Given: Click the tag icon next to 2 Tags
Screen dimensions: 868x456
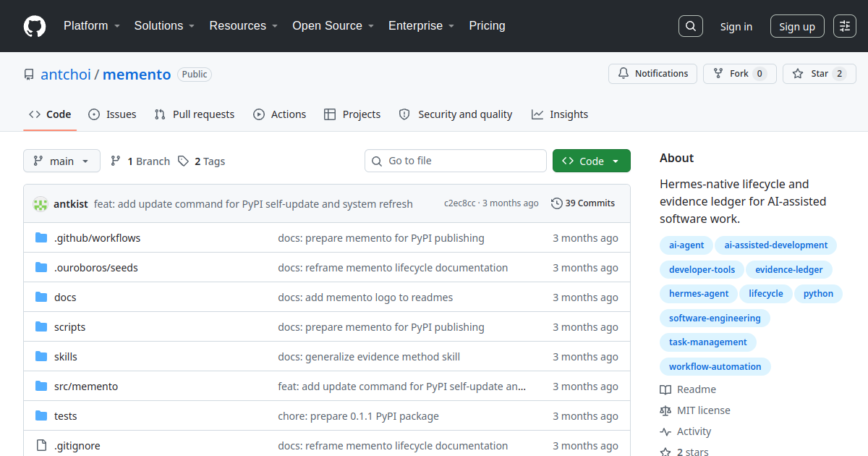Looking at the screenshot, I should 184,161.
